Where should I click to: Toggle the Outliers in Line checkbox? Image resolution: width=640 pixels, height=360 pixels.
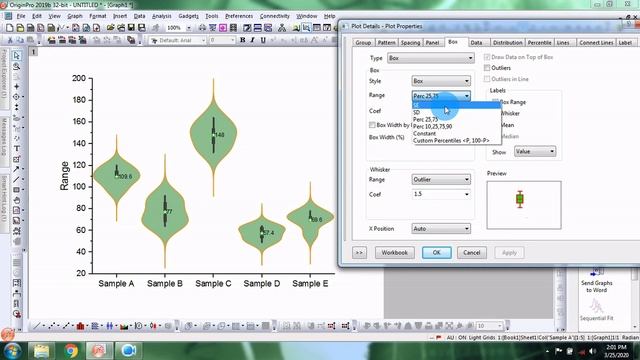click(x=487, y=79)
